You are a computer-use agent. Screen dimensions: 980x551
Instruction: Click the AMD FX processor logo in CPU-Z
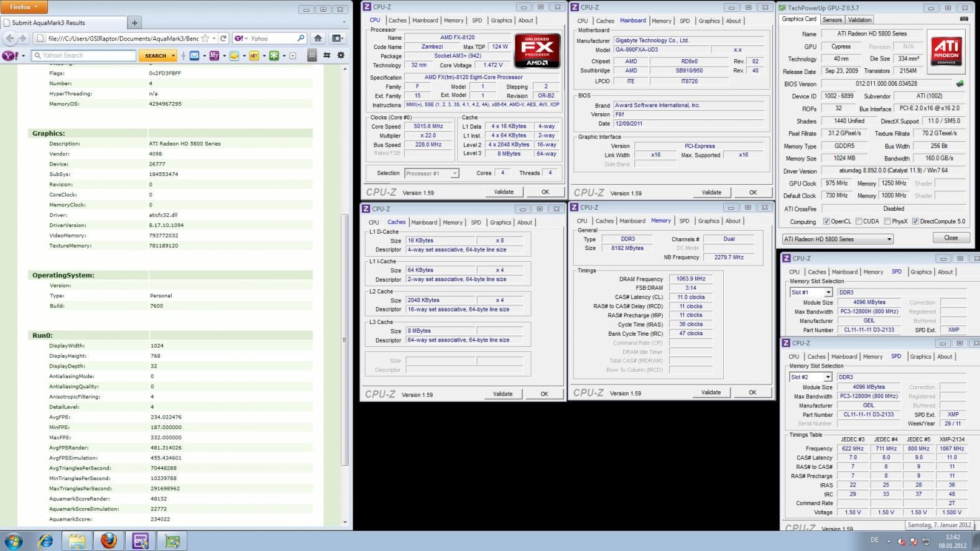coord(537,50)
